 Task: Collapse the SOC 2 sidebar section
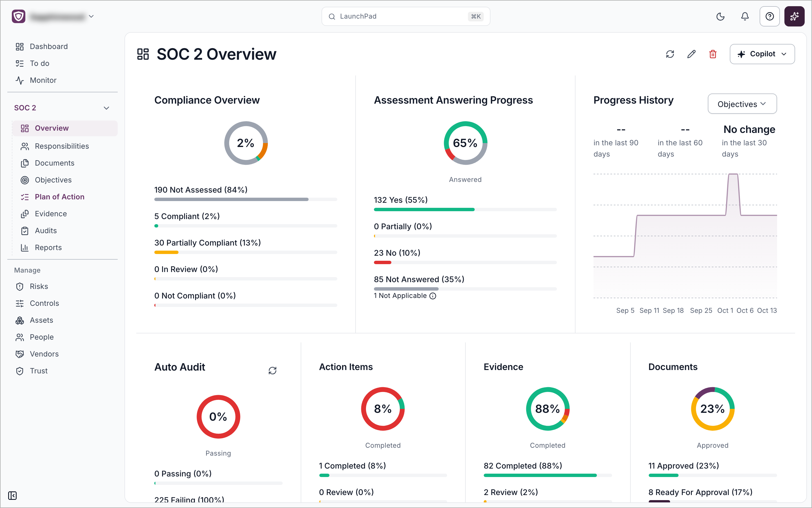106,108
